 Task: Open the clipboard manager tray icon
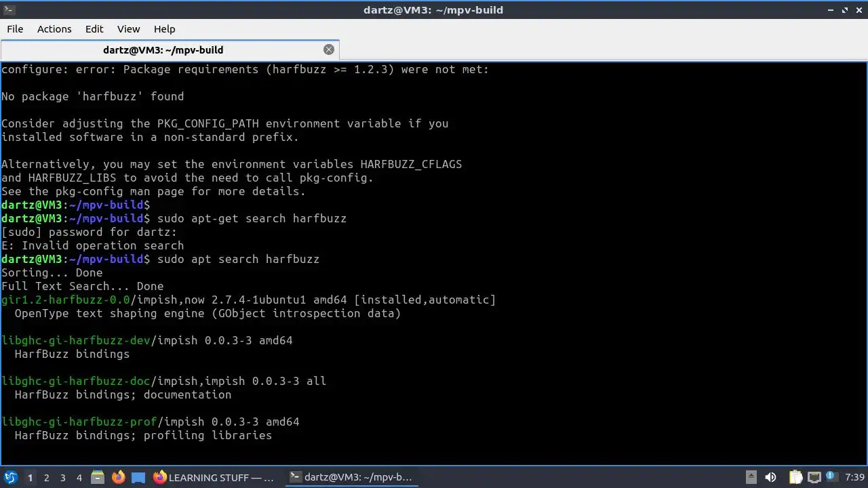(x=795, y=477)
